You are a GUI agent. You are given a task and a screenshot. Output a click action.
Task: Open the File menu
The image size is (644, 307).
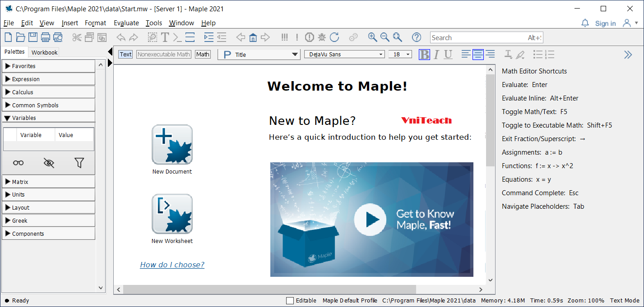pos(9,23)
